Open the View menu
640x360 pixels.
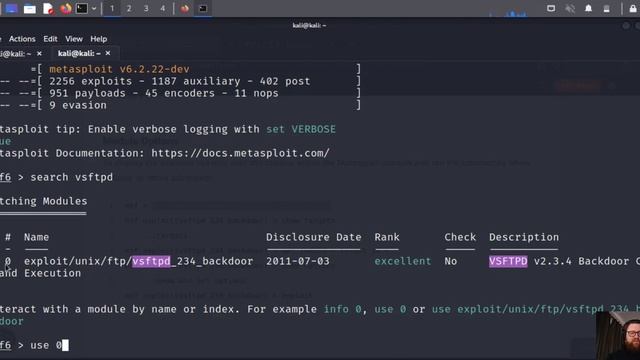coord(74,39)
